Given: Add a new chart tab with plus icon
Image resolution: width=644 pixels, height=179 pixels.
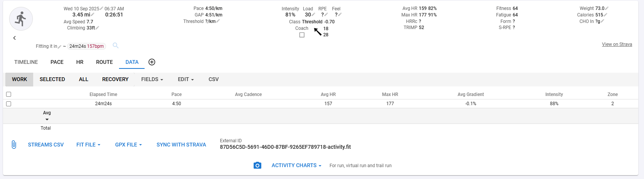Looking at the screenshot, I should pos(151,62).
